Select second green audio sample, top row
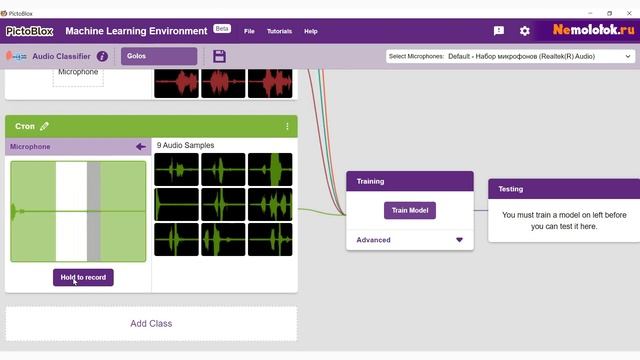 tap(223, 169)
